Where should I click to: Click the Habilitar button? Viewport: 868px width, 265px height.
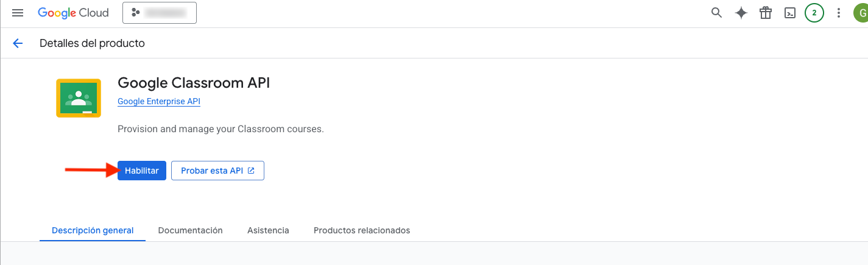coord(141,171)
